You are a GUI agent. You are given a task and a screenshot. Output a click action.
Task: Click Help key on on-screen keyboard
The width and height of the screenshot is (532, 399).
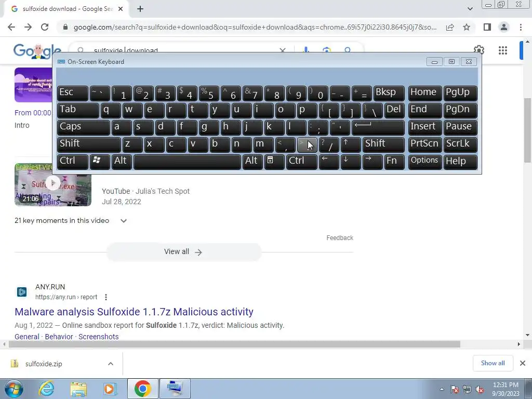[x=460, y=162]
